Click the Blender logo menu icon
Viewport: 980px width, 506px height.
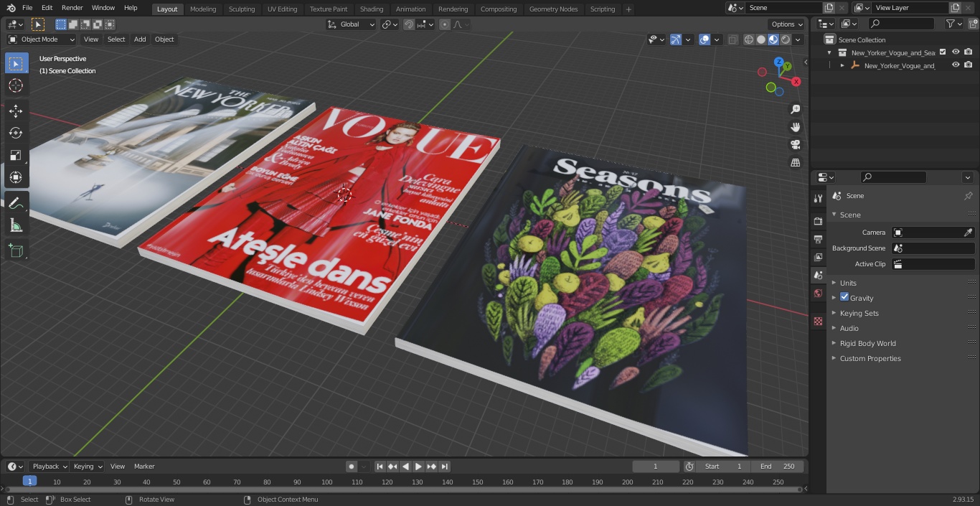tap(11, 8)
